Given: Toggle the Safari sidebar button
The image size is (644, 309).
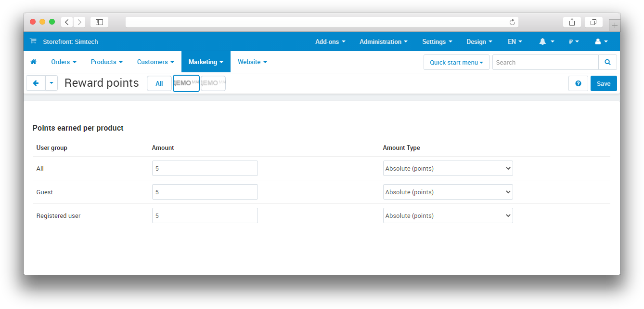Looking at the screenshot, I should click(99, 22).
